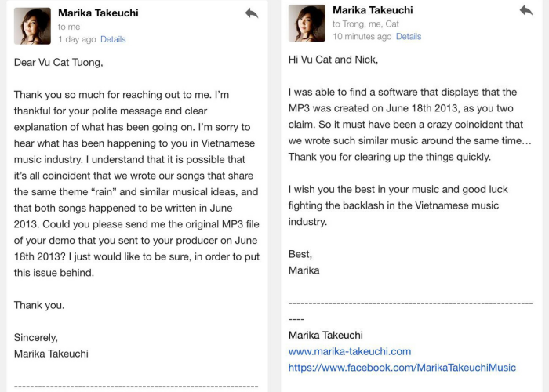Expand Details next to "10 minutes ago"

[x=409, y=36]
